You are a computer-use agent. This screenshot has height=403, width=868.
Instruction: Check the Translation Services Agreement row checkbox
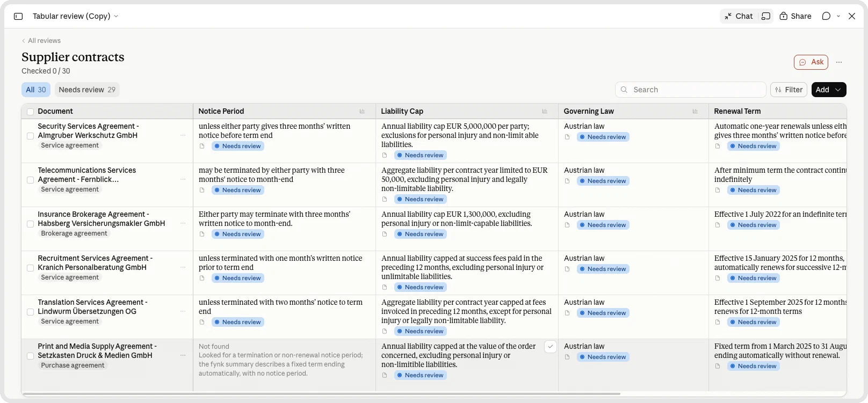click(x=30, y=312)
